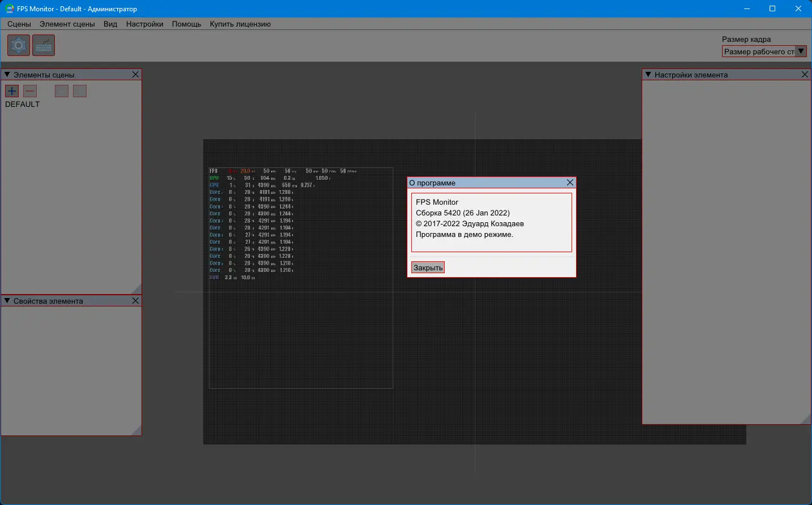Open the Сцены menu
Screen dimensions: 812x505
19,24
